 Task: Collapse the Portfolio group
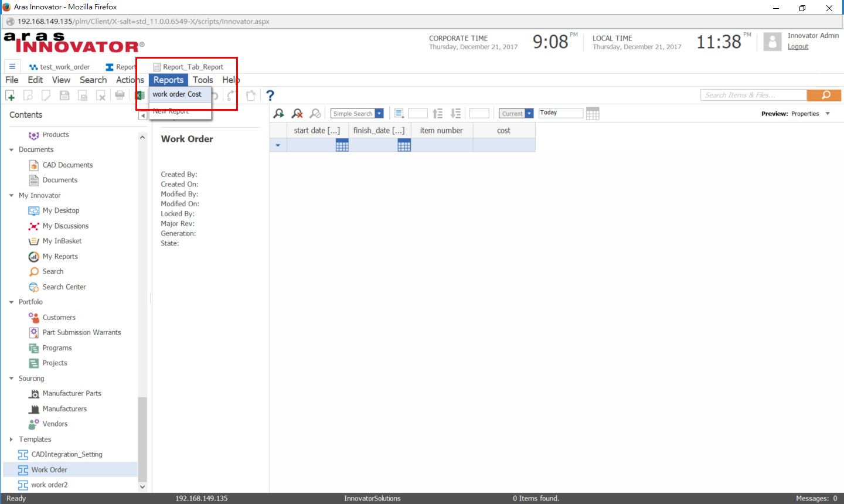coord(11,302)
